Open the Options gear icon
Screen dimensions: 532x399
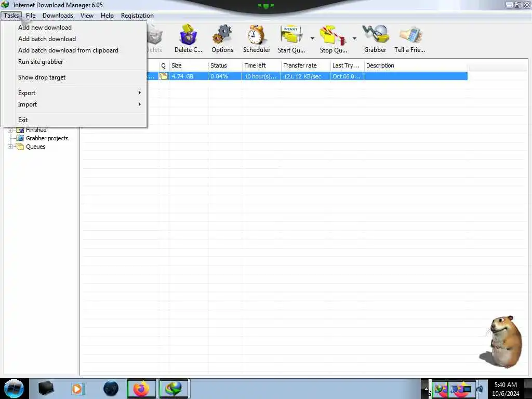(x=222, y=34)
